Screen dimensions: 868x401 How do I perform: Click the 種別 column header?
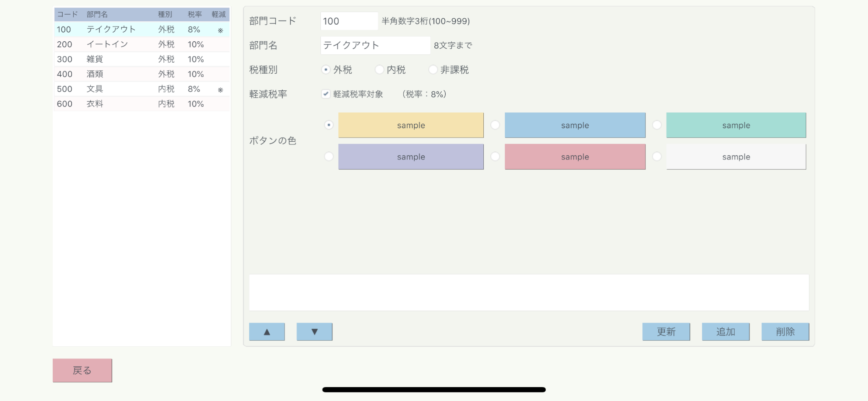coord(165,14)
